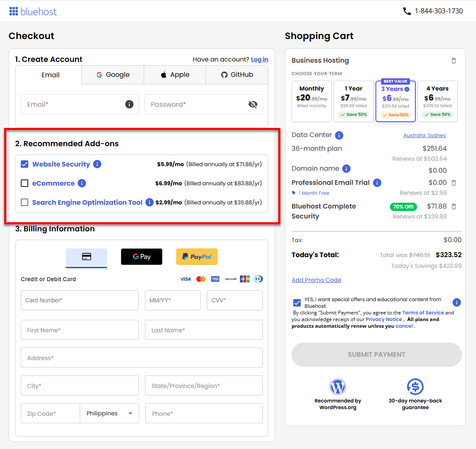The image size is (476, 449).
Task: Open Data Center info icon
Action: [x=339, y=135]
